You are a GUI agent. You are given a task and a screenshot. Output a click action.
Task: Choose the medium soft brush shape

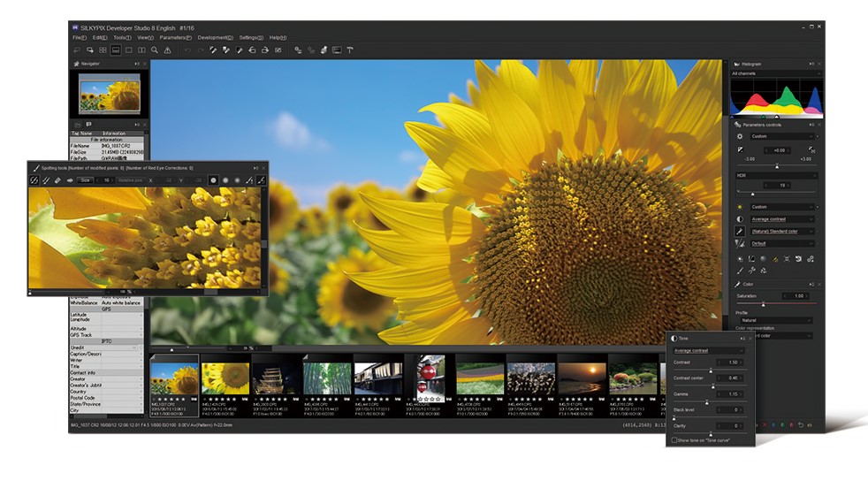225,179
